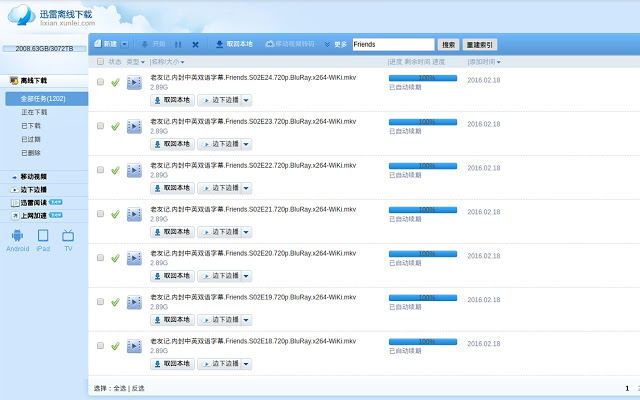Select 正在下载 downloading filter
Viewport: 640px width, 400px height.
[x=34, y=112]
